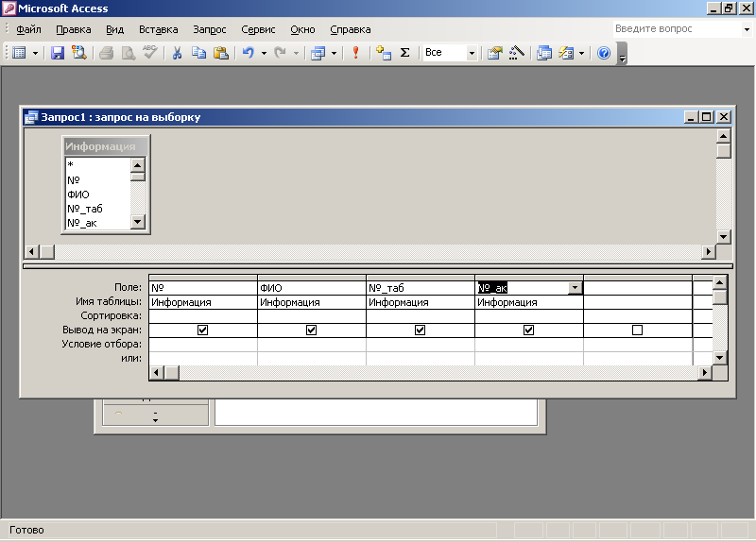Click the Database Window icon
Screen dimensions: 756x542
pyautogui.click(x=544, y=53)
